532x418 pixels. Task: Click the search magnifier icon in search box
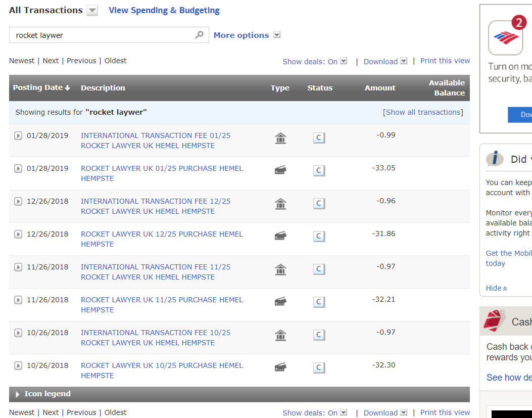(x=200, y=35)
